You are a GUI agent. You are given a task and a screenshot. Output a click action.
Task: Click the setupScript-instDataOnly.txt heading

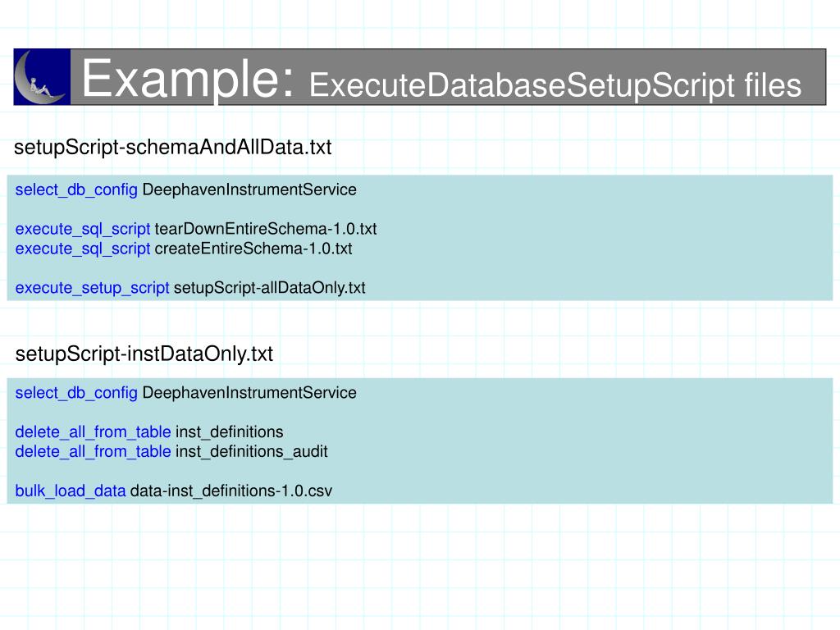pyautogui.click(x=144, y=354)
